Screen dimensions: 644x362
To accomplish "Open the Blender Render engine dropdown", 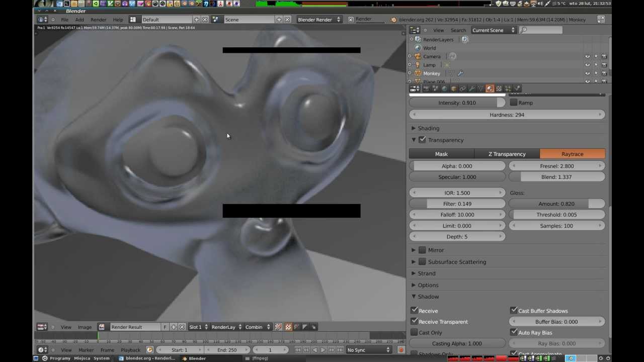I will coord(318,20).
